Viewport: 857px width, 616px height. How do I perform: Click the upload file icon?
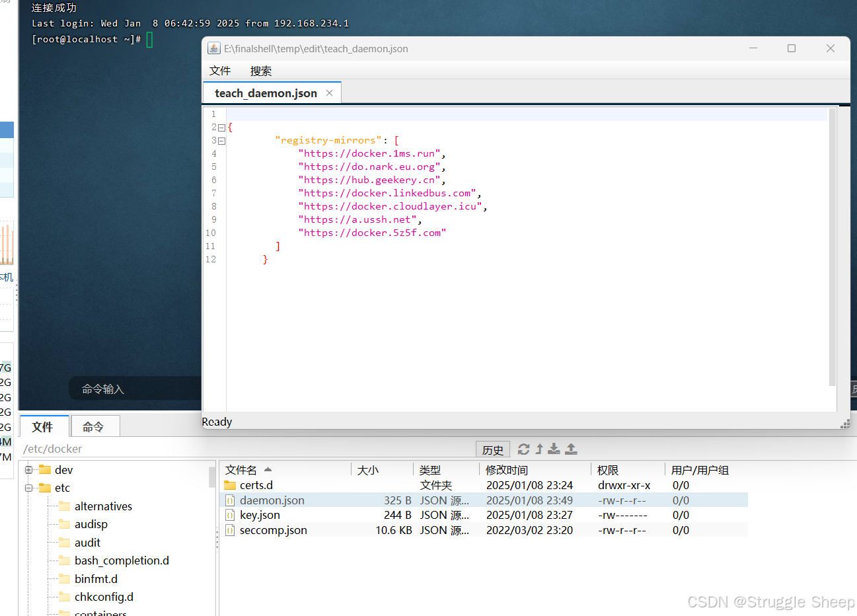[x=571, y=449]
